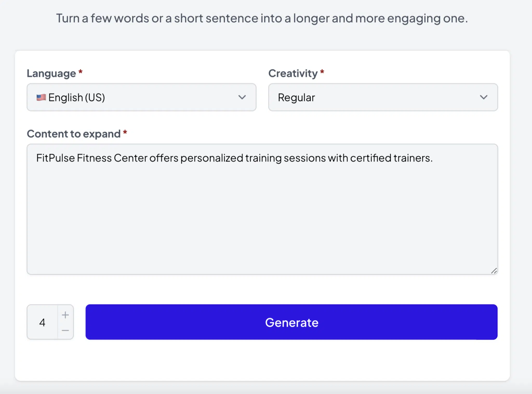Click the Language dropdown chevron arrow
The width and height of the screenshot is (532, 394).
(242, 97)
